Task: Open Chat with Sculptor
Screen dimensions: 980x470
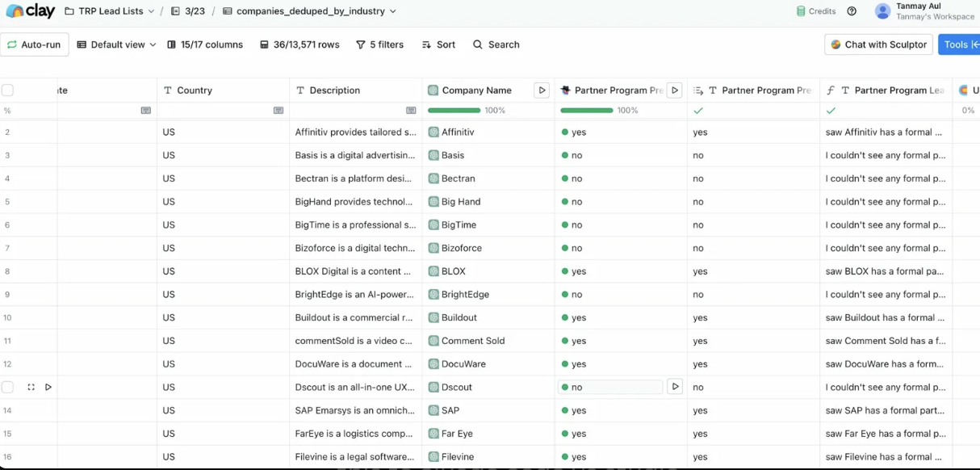Action: click(x=878, y=44)
